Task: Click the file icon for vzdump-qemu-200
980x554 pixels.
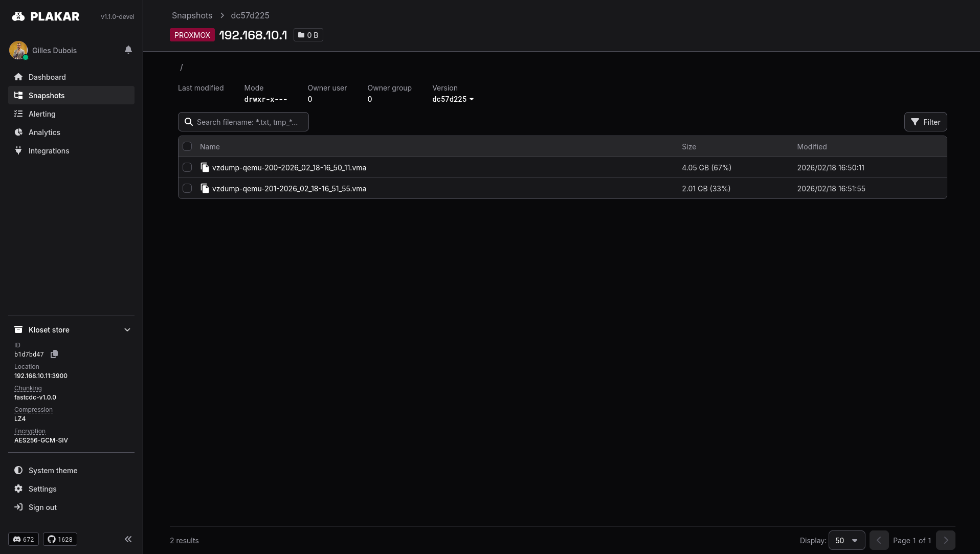Action: point(205,167)
